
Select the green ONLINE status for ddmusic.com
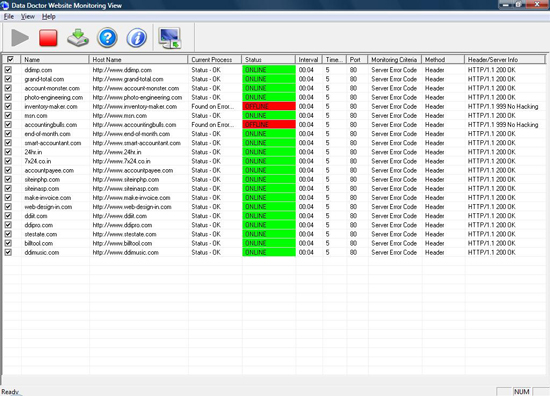(x=269, y=252)
